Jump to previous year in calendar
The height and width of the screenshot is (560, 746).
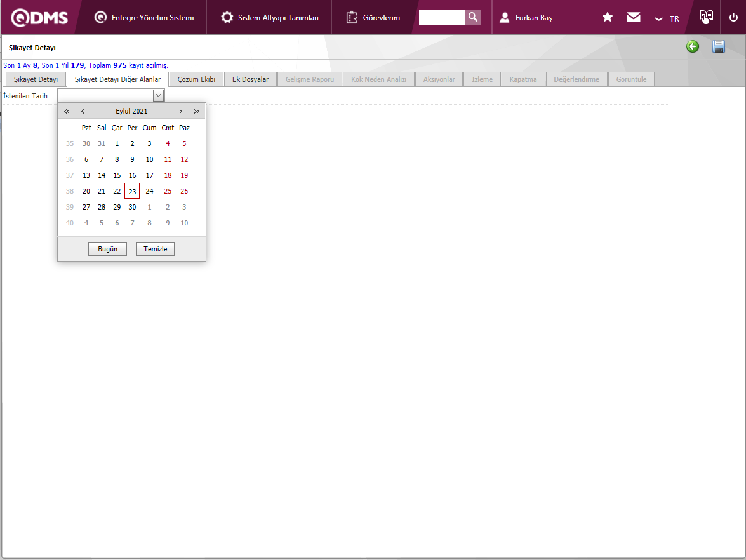[67, 111]
